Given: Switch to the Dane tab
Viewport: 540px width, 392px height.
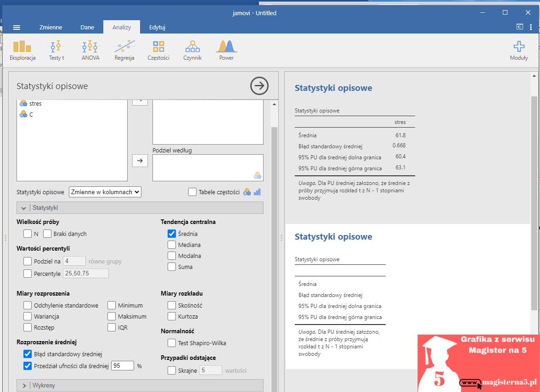Looking at the screenshot, I should [x=87, y=27].
